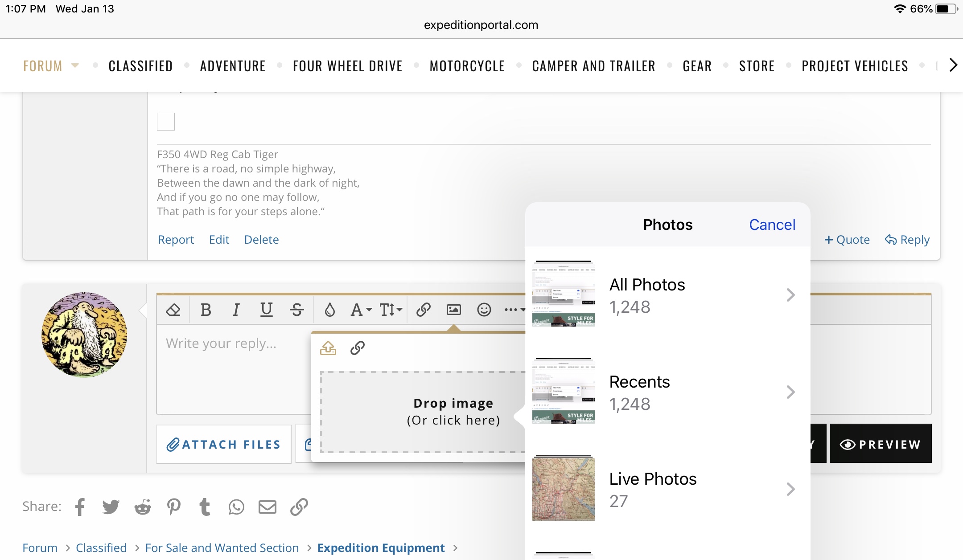This screenshot has height=560, width=963.
Task: Toggle strikethrough formatting in editor
Action: pos(296,310)
